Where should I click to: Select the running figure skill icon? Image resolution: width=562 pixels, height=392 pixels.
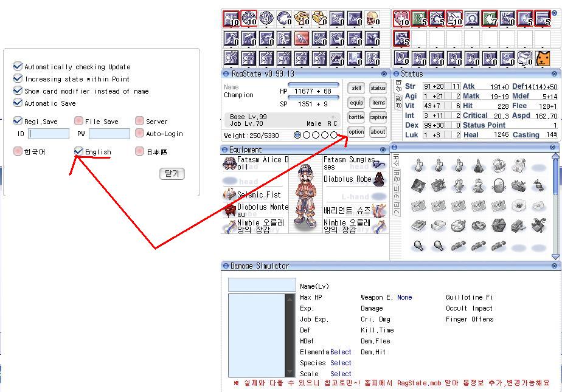[284, 38]
